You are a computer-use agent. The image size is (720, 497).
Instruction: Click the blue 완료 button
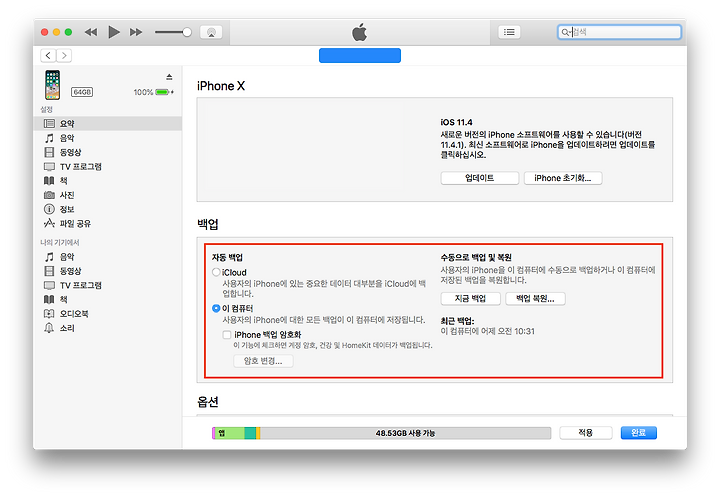click(638, 433)
